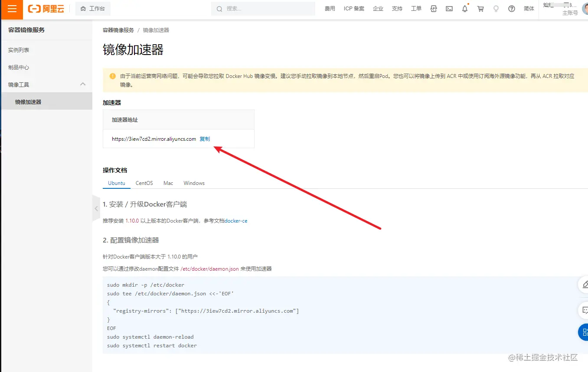Open 制品中心 in the sidebar
588x372 pixels.
(19, 68)
